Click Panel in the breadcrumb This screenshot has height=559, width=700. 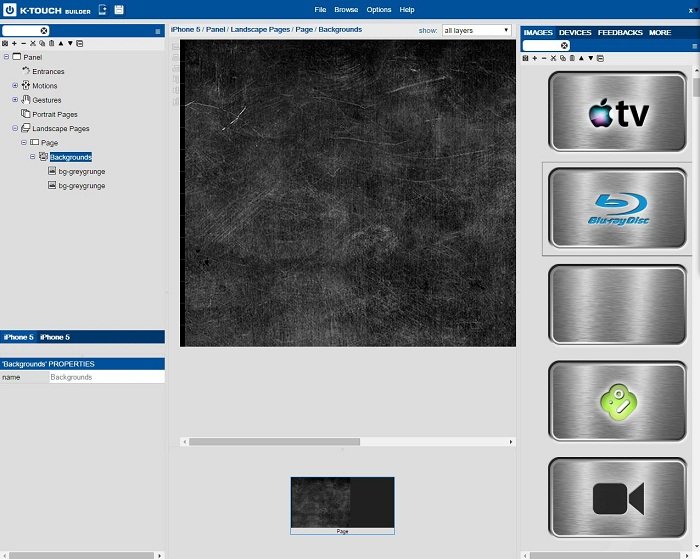coord(215,29)
